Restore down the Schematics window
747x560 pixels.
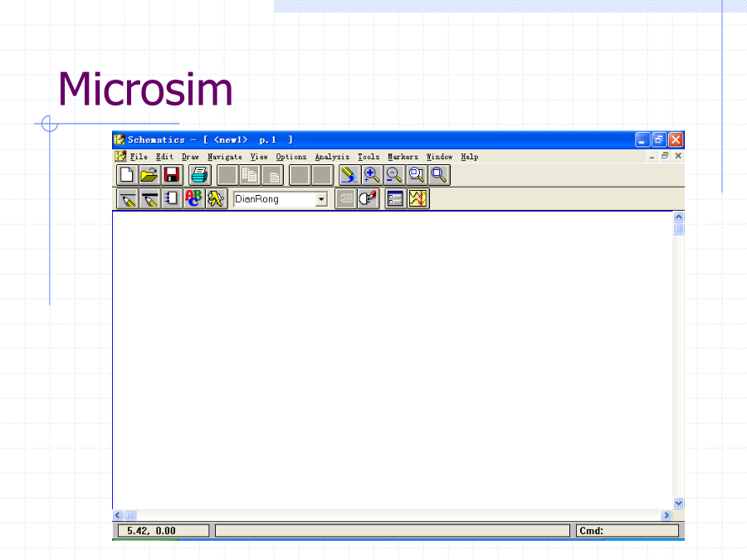click(x=659, y=139)
